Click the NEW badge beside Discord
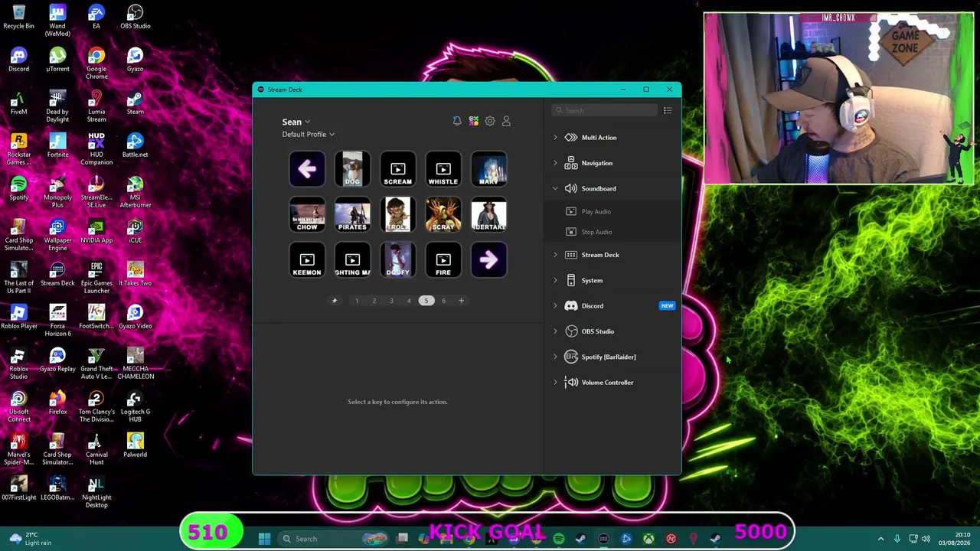Viewport: 980px width, 551px height. (x=667, y=306)
